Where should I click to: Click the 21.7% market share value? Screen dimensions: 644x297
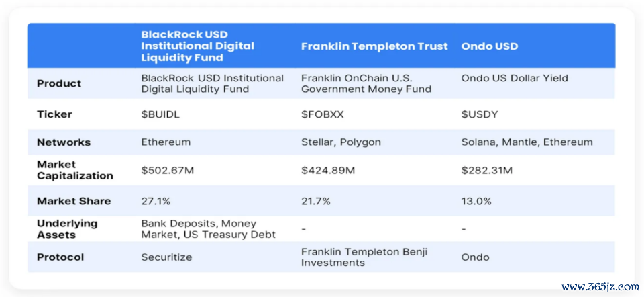point(315,201)
